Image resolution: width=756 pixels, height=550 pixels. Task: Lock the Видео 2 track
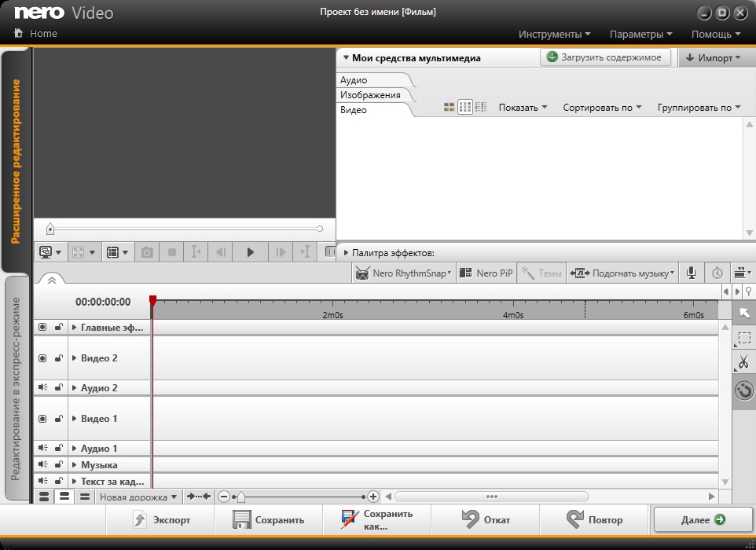point(59,358)
